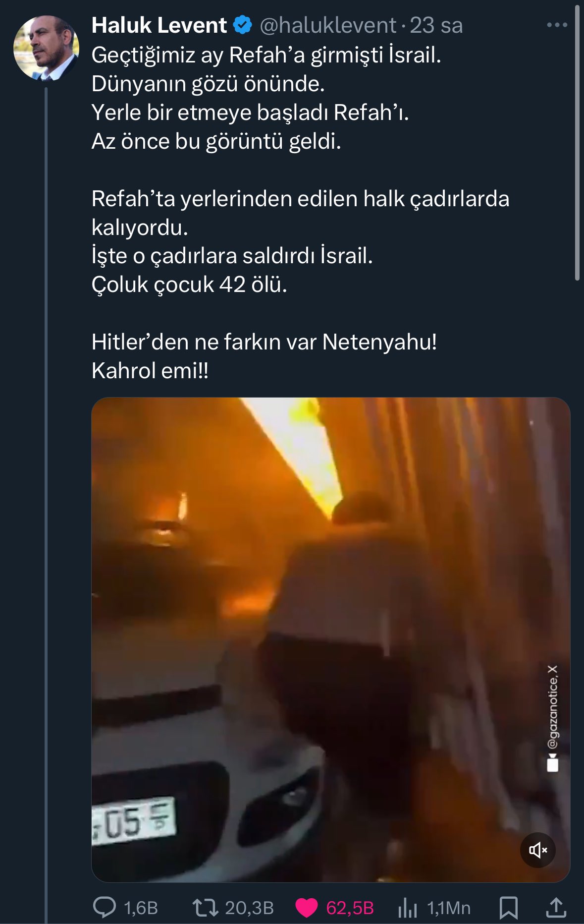Viewport: 584px width, 924px height.
Task: Unmute the video with speaker icon
Action: coord(538,850)
